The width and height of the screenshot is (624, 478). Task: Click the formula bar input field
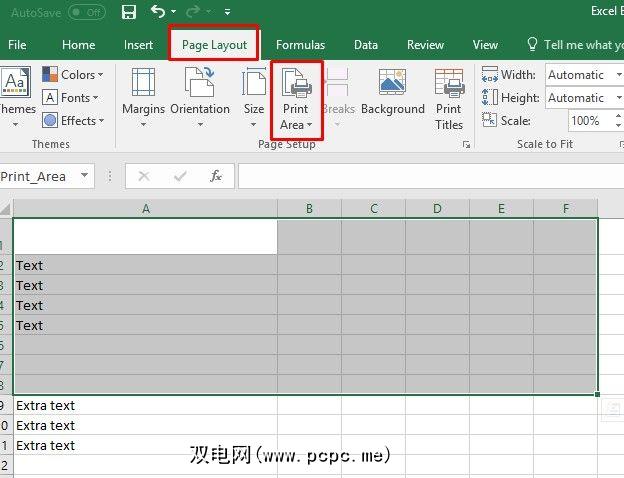click(x=430, y=176)
